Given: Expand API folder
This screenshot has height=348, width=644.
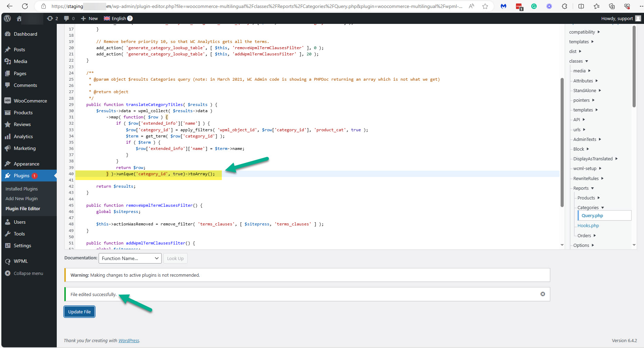Looking at the screenshot, I should point(579,119).
